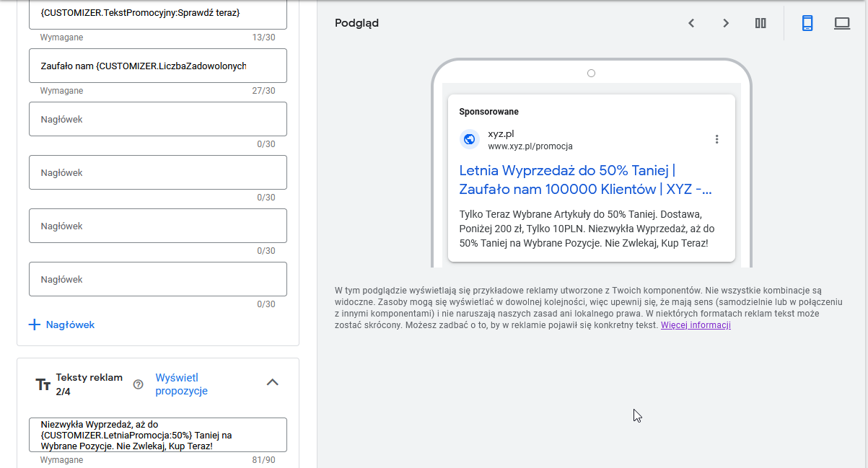
Task: Click the blue ad headline in preview
Action: (586, 180)
